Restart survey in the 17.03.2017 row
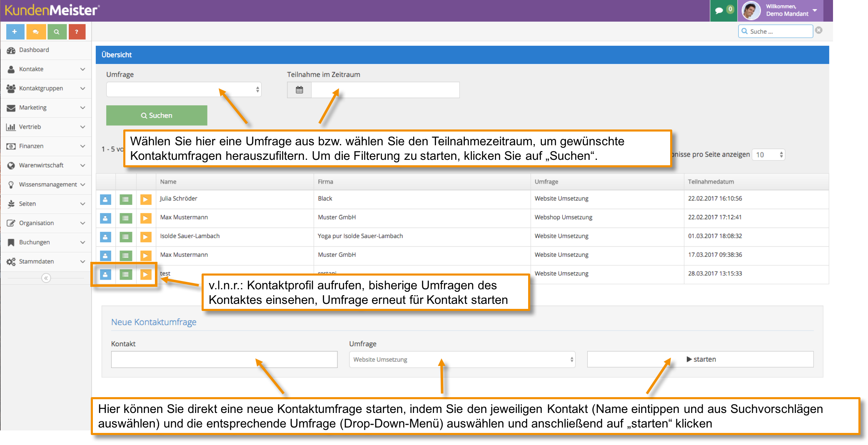This screenshot has width=868, height=445. tap(146, 256)
